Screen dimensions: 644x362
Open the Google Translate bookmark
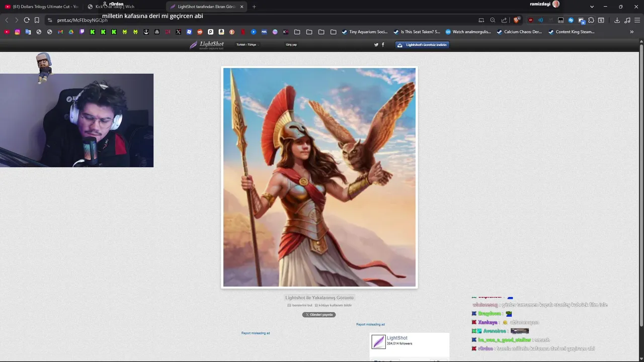[28, 32]
